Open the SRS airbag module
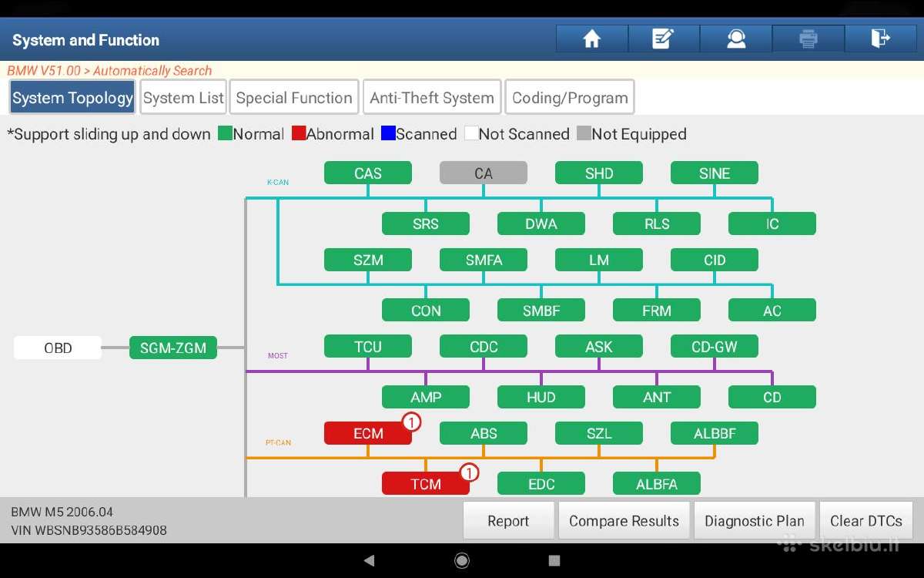This screenshot has height=578, width=924. [x=426, y=223]
